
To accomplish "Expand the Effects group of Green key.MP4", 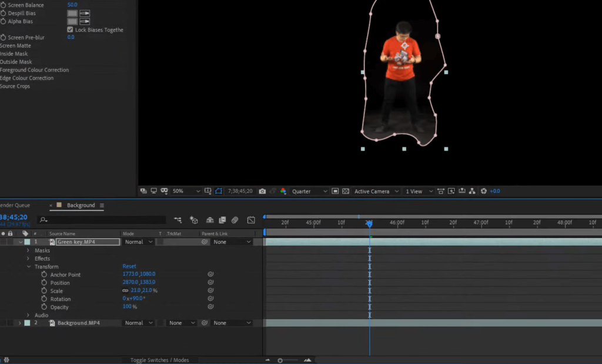I will click(28, 258).
